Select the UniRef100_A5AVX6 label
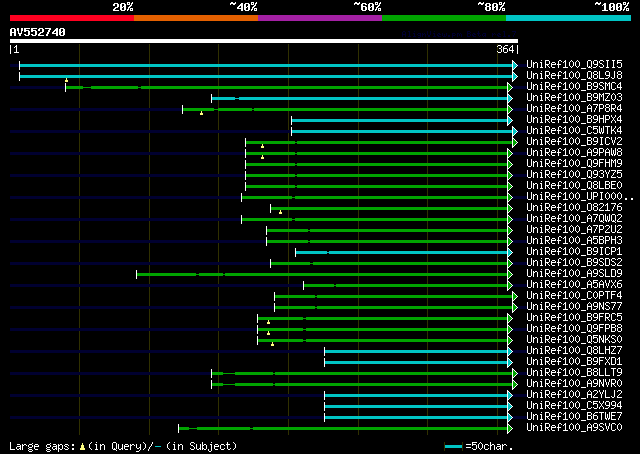 (574, 285)
